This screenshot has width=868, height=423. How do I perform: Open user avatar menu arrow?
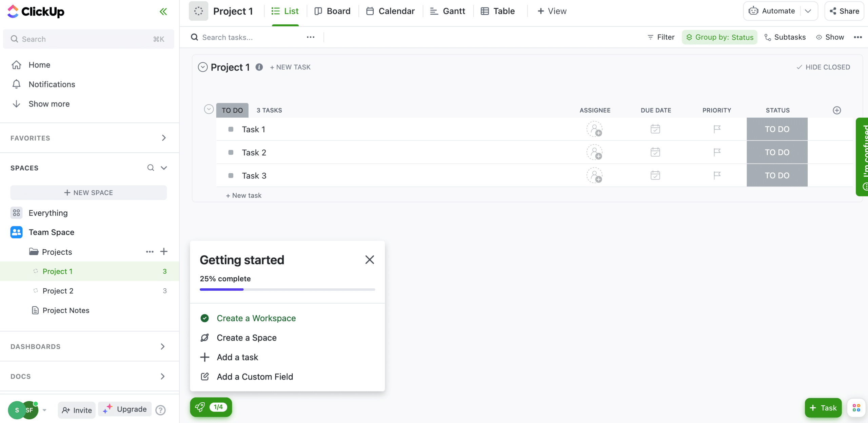click(x=44, y=410)
